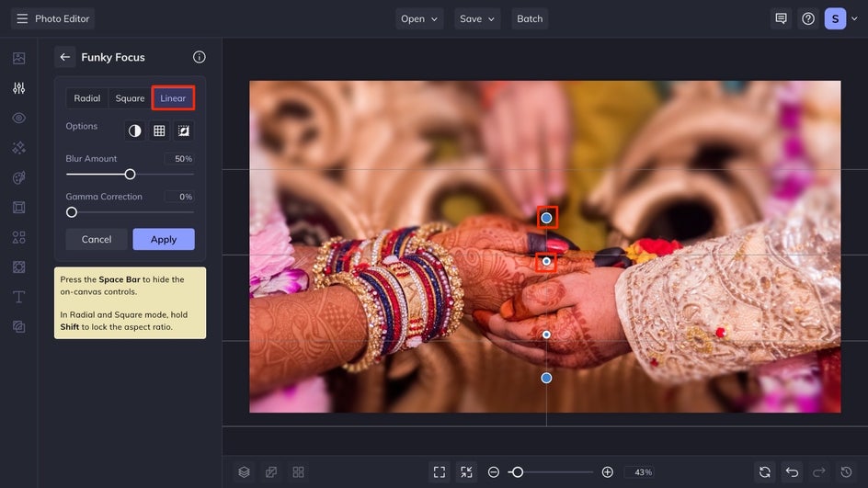Viewport: 868px width, 488px height.
Task: Click the fit to screen icon
Action: tap(440, 472)
